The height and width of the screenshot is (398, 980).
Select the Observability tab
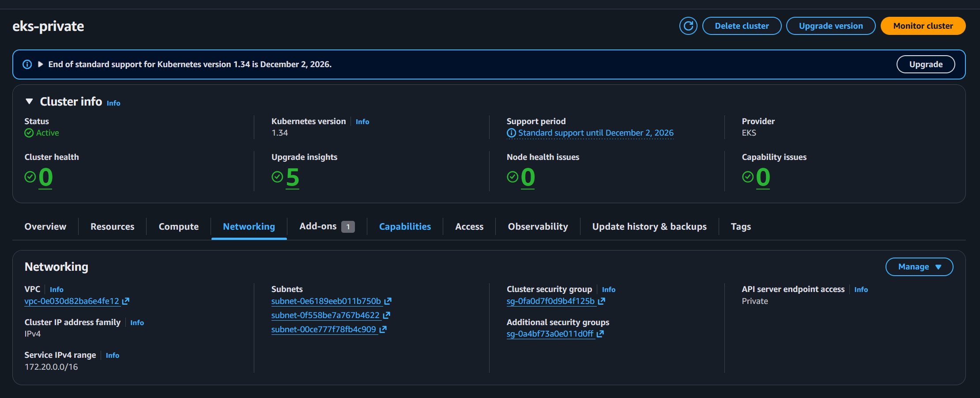coord(538,226)
